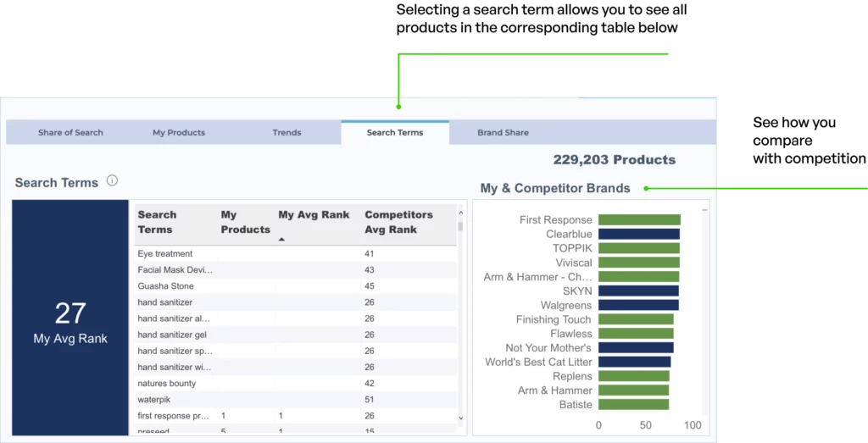The width and height of the screenshot is (868, 443).
Task: Click the TOPPIK bar in chart
Action: tap(639, 248)
